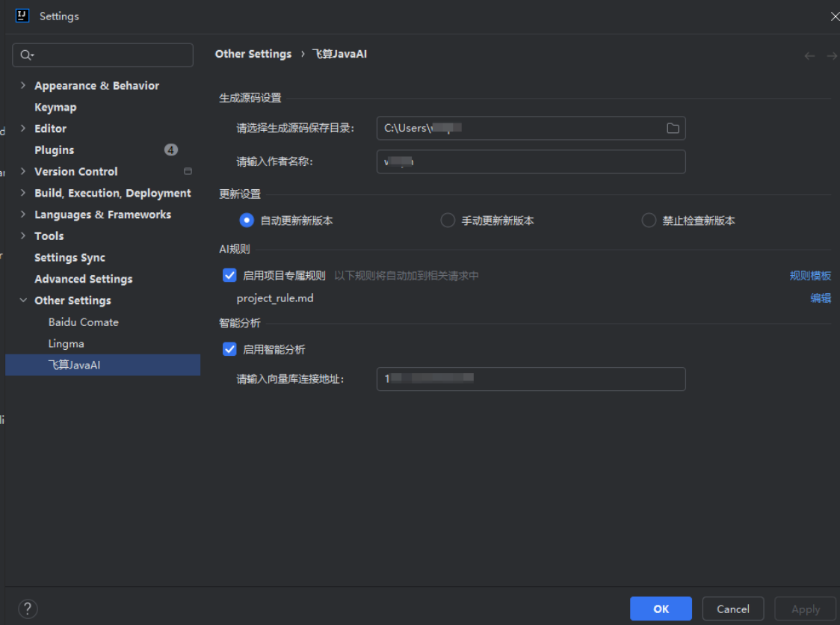Click 飞算JavaAI breadcrumb title
The width and height of the screenshot is (840, 625).
click(x=339, y=54)
